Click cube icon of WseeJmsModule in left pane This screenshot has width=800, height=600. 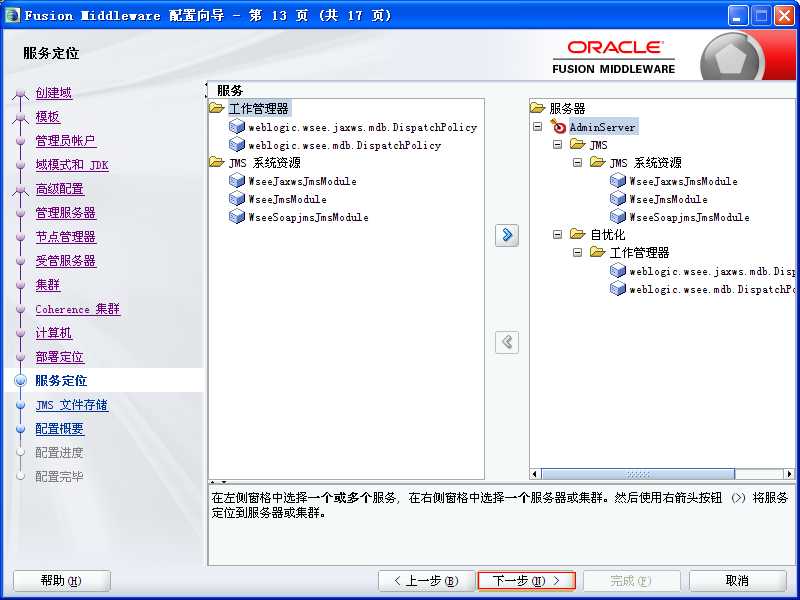(x=237, y=198)
